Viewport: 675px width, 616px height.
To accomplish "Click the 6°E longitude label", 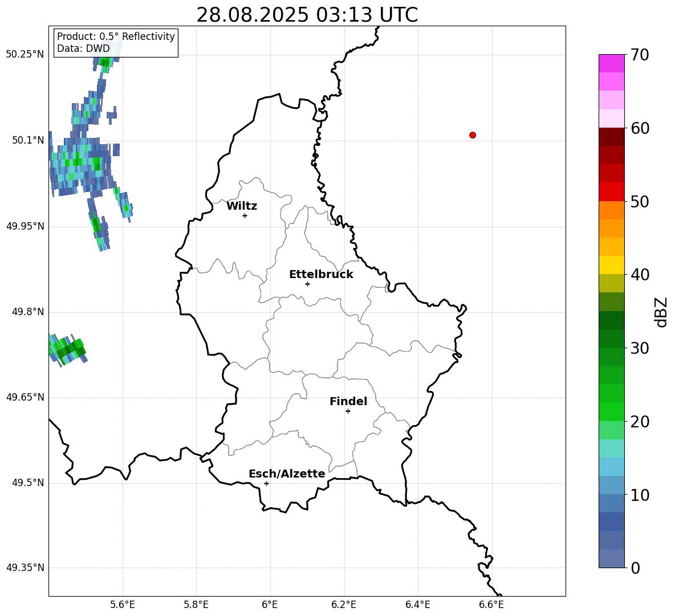I will point(270,605).
